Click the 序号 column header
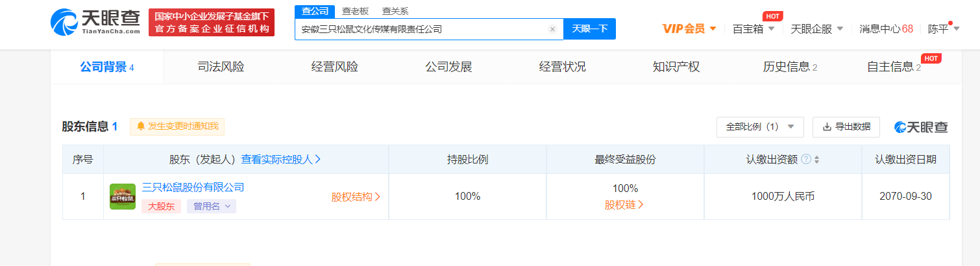Image resolution: width=980 pixels, height=266 pixels. click(82, 160)
